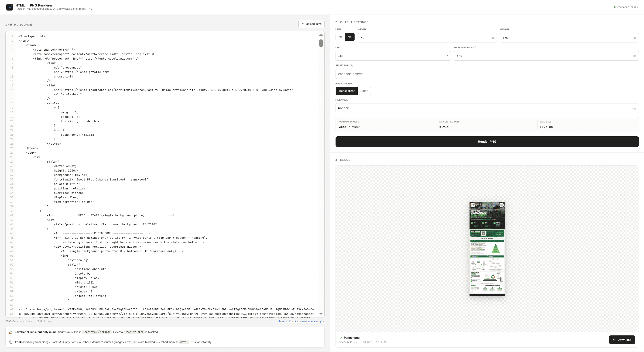644x352 pixels.
Task: Click the warning triangle icon in the JavaScript notice
Action: [x=11, y=332]
